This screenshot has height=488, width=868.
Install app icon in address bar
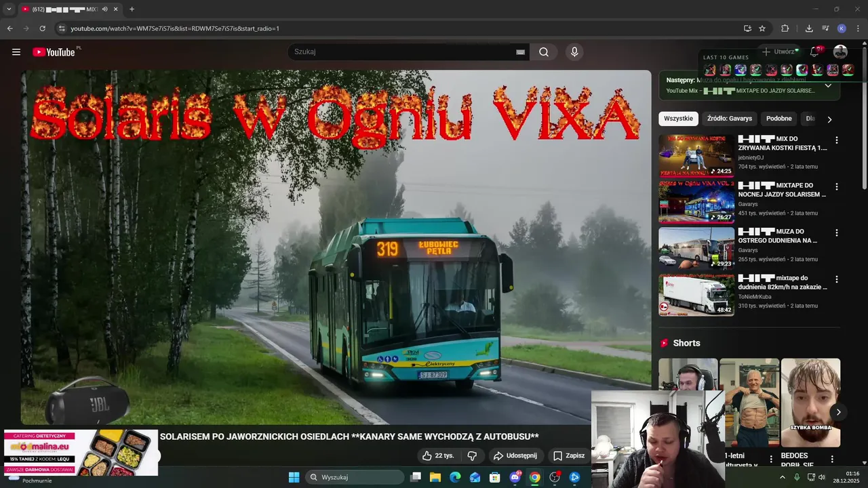(x=747, y=28)
